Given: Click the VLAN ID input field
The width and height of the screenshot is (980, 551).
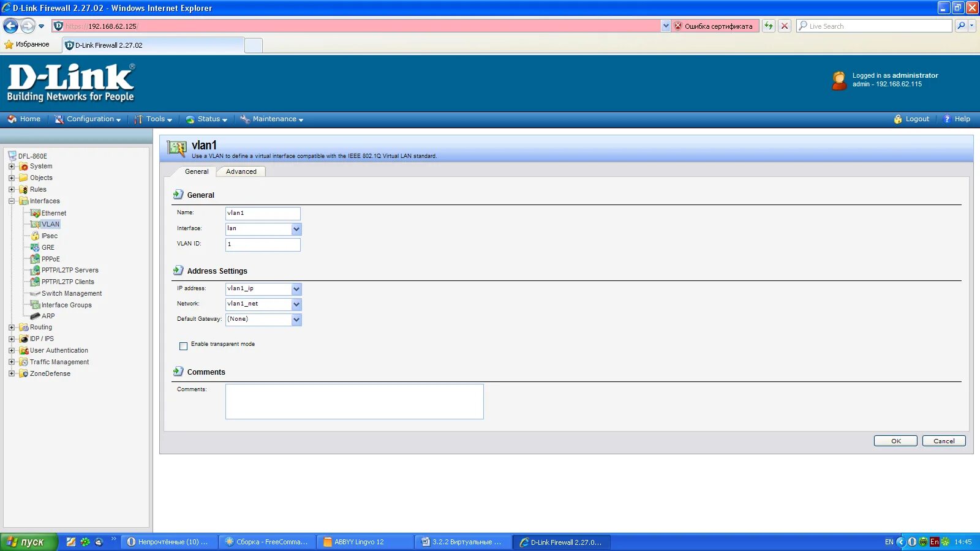Looking at the screenshot, I should pos(263,244).
